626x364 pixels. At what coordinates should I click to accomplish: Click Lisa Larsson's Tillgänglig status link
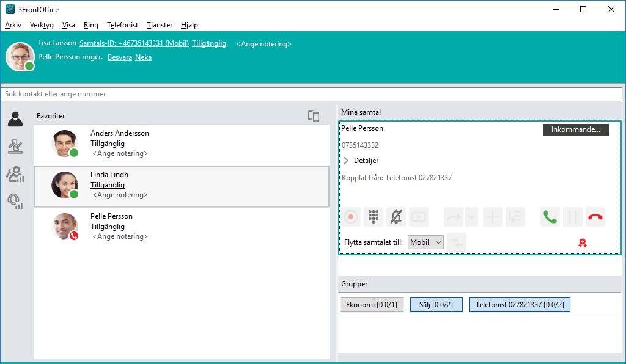pyautogui.click(x=209, y=43)
